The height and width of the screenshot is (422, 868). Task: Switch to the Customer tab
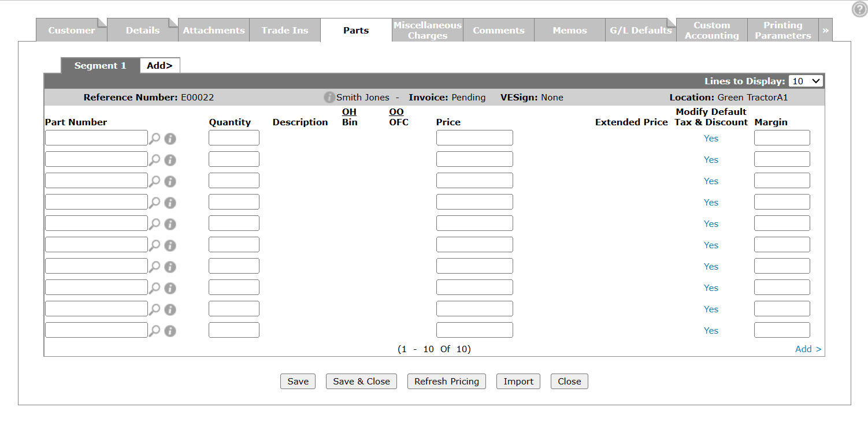72,30
